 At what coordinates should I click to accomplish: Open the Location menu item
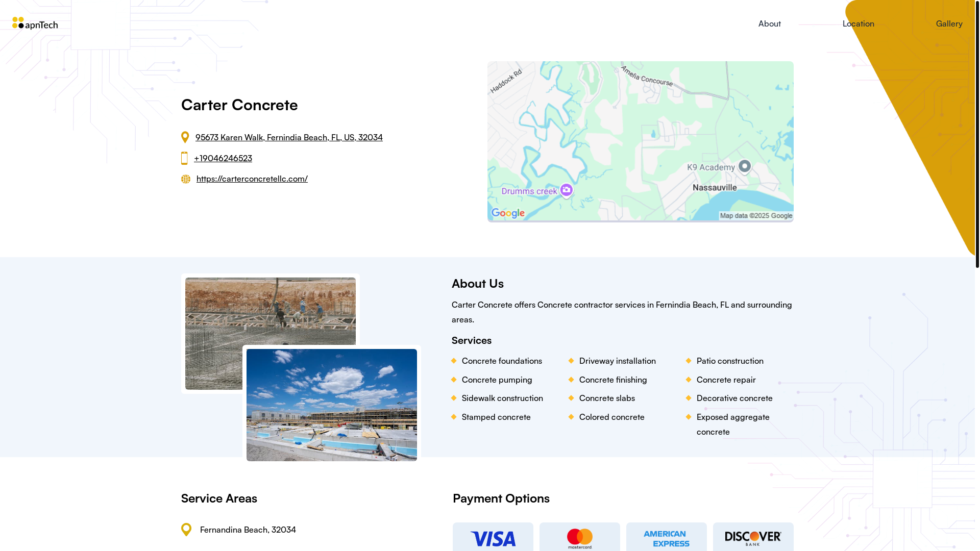click(859, 23)
